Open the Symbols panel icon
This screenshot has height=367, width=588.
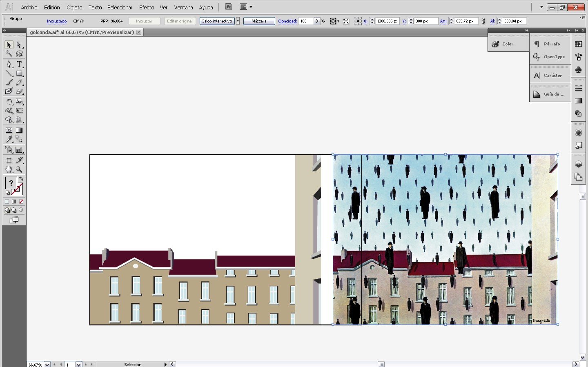(578, 70)
